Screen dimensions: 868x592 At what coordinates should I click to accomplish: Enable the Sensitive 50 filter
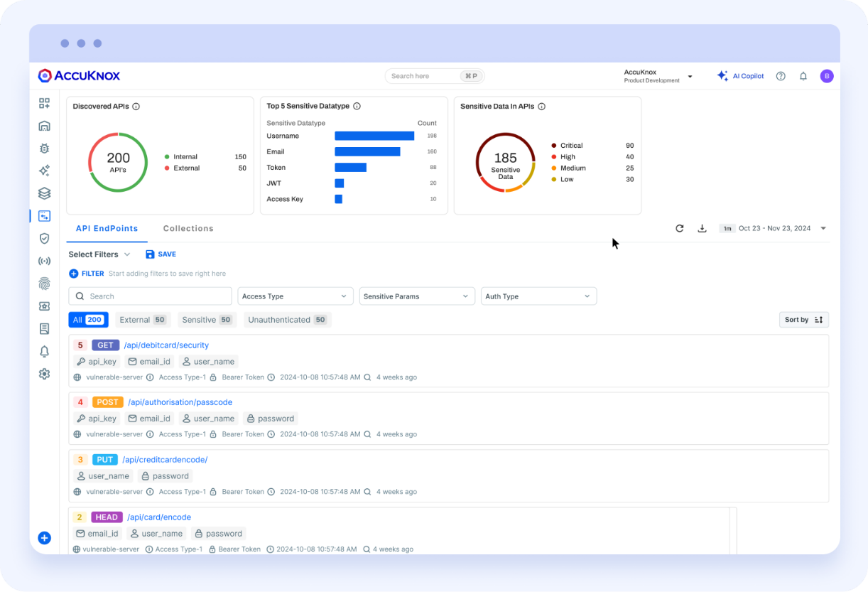[x=207, y=319]
